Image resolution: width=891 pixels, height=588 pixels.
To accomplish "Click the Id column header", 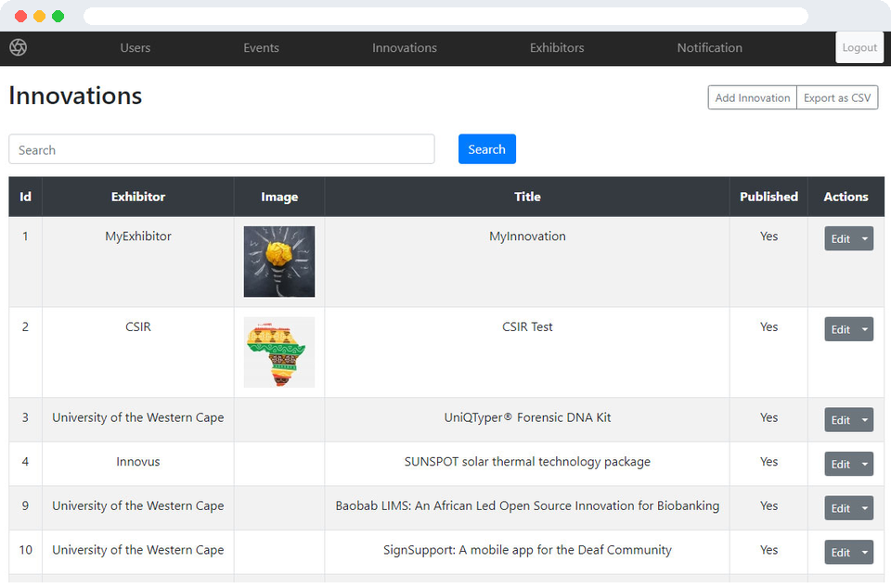I will (26, 197).
